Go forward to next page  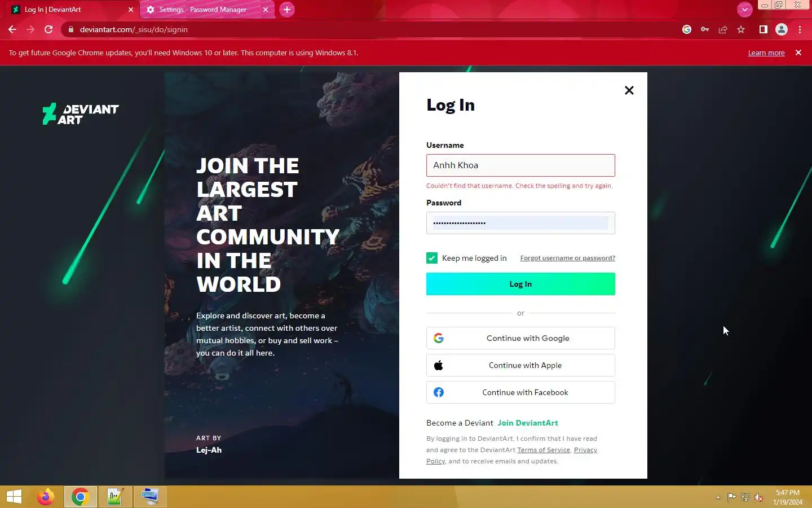(30, 29)
